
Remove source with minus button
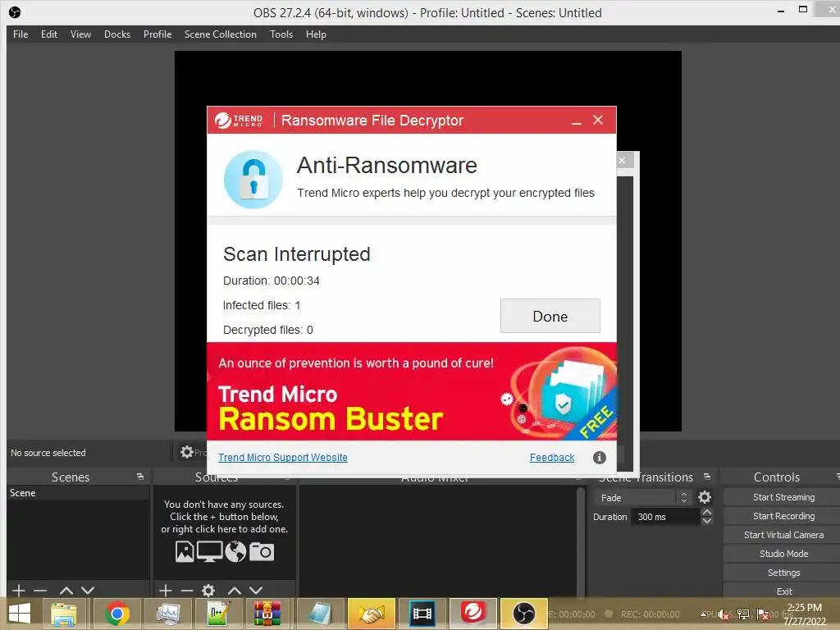click(x=187, y=591)
